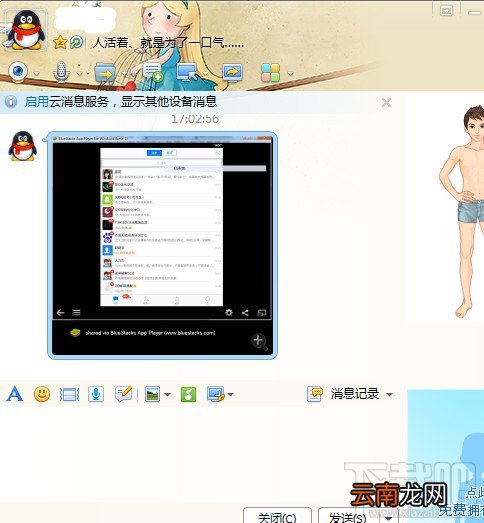Open the yellow star QQ zone icon

point(60,42)
